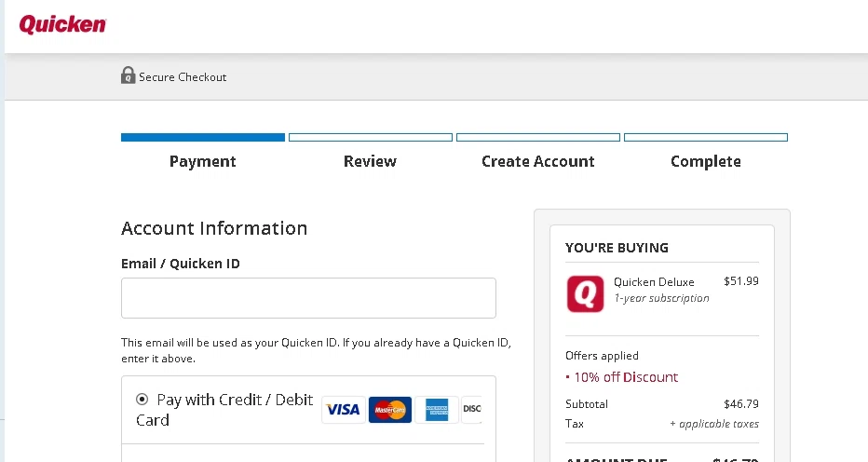Click the Secure Checkout text

pyautogui.click(x=183, y=77)
